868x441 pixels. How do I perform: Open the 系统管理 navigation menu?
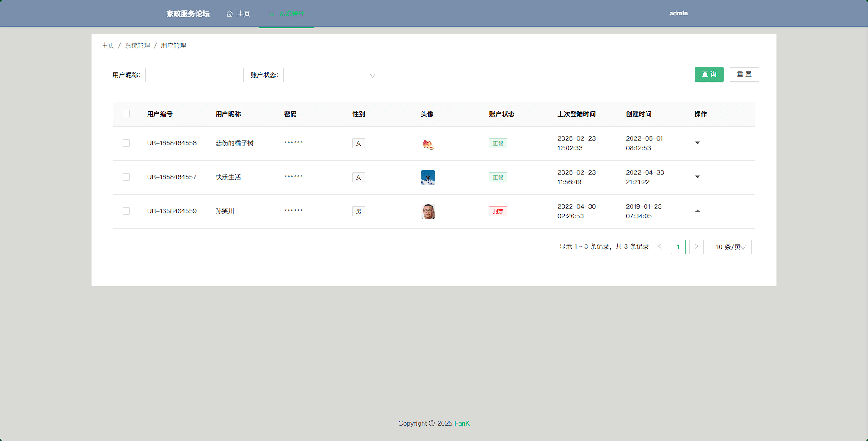click(x=286, y=14)
